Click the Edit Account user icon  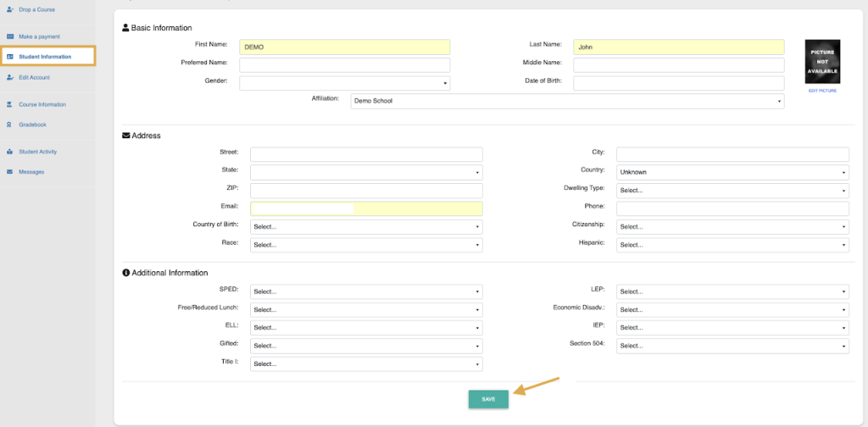coord(10,77)
